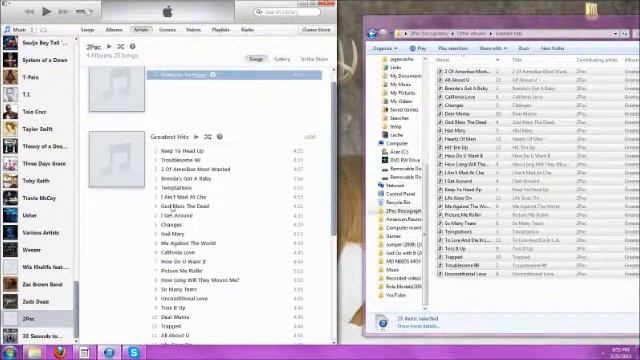Sort files by the Name column header
This screenshot has width=640, height=360.
pos(443,60)
